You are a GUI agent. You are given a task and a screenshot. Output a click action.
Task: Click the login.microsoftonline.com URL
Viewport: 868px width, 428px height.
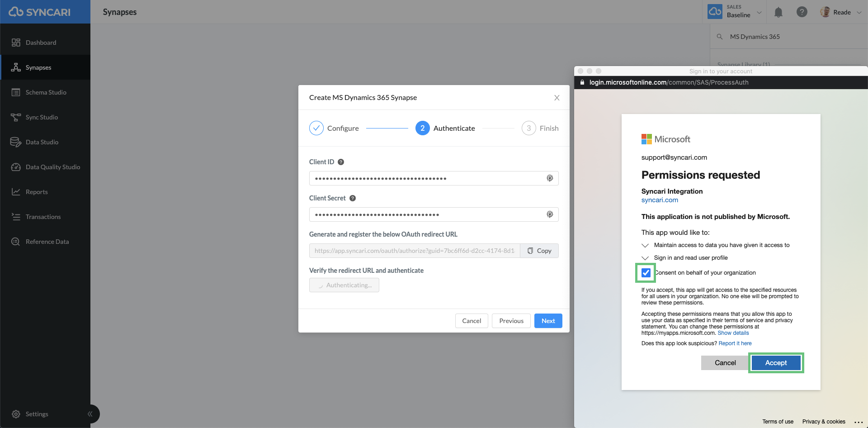click(669, 82)
